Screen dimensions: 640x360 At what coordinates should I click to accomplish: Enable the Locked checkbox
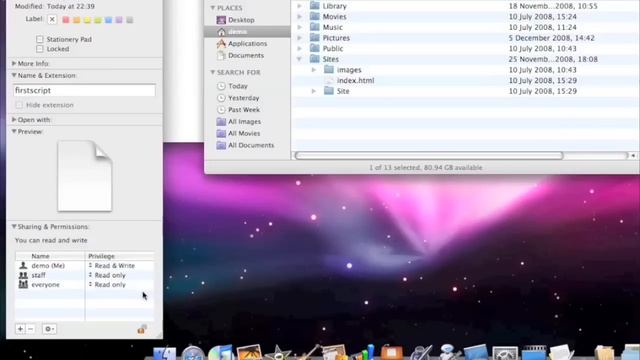click(40, 49)
